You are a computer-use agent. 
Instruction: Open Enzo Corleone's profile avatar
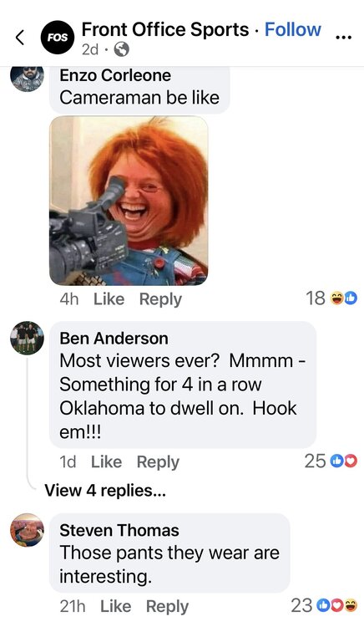pyautogui.click(x=28, y=79)
